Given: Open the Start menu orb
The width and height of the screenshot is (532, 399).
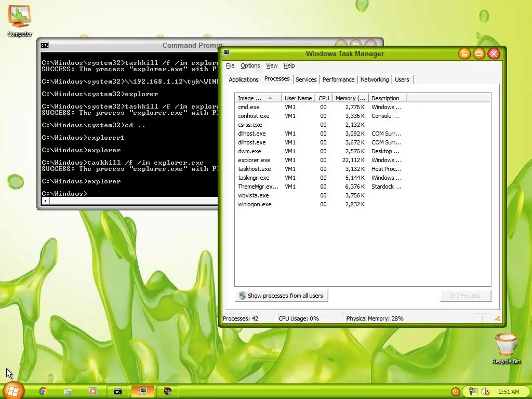Looking at the screenshot, I should click(14, 391).
